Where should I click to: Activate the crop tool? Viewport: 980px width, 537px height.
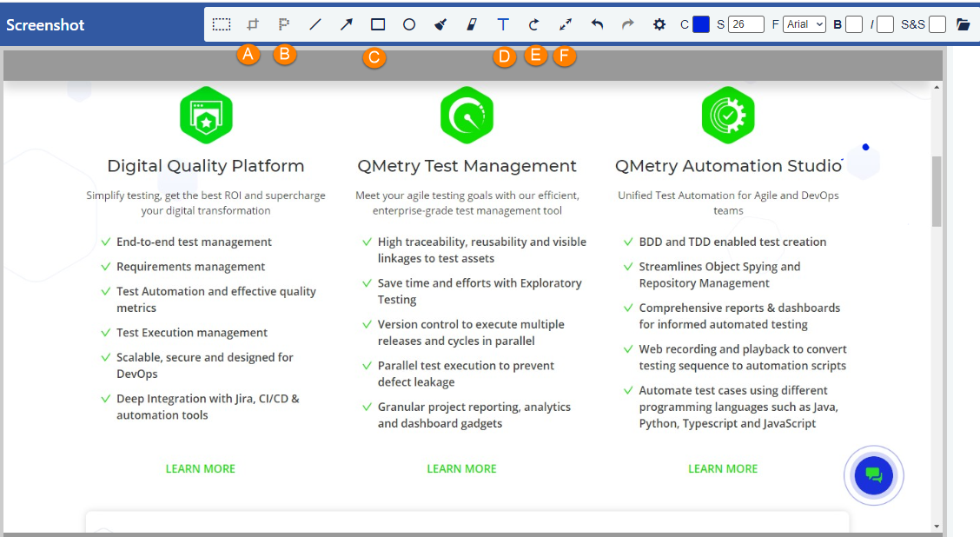click(252, 23)
